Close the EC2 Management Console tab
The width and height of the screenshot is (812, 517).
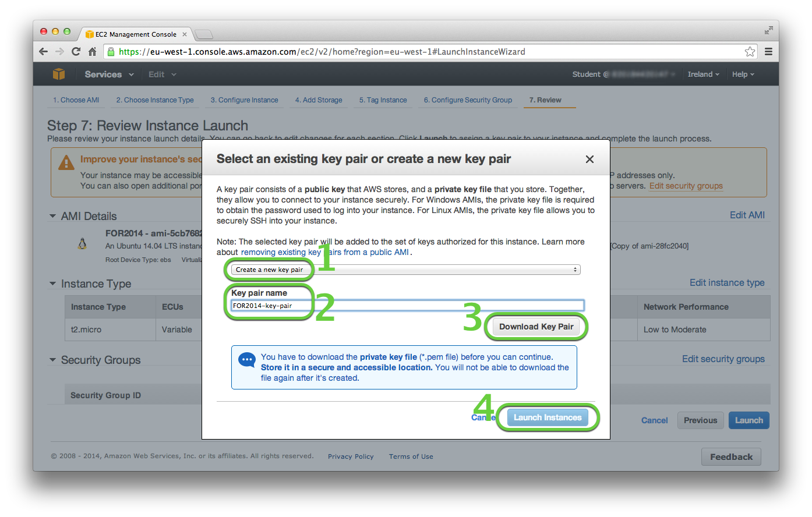pos(184,34)
